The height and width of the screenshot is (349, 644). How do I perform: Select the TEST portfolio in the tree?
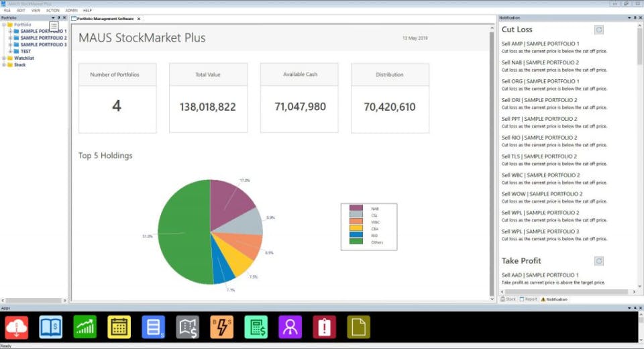coord(25,52)
